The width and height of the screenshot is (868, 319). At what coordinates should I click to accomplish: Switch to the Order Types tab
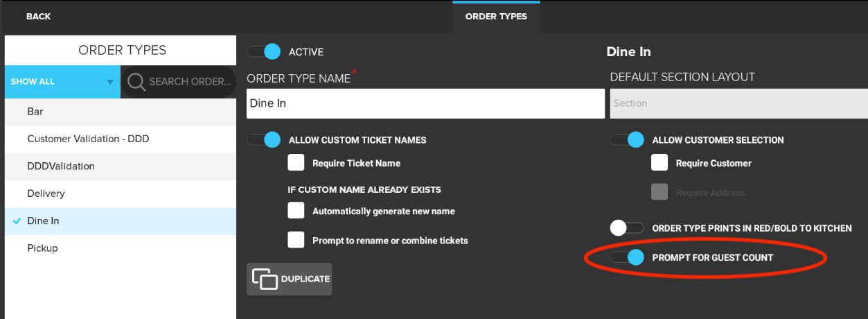click(x=496, y=17)
